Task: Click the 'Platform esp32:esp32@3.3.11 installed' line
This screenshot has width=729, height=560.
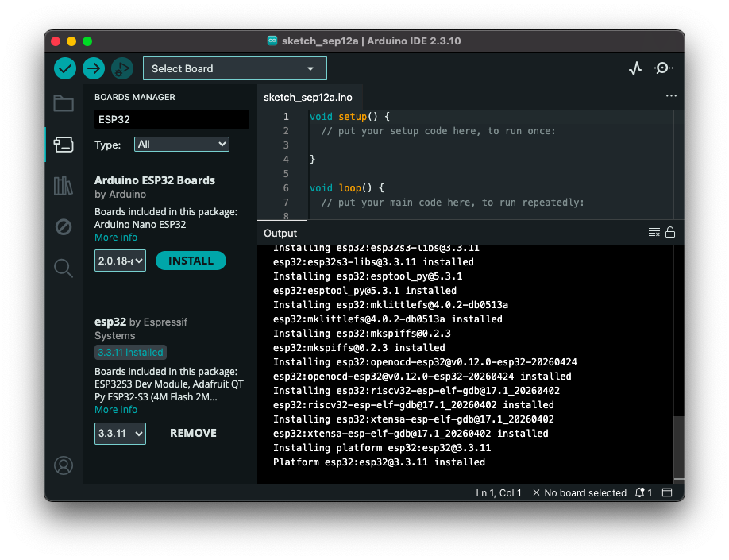Action: pyautogui.click(x=379, y=462)
